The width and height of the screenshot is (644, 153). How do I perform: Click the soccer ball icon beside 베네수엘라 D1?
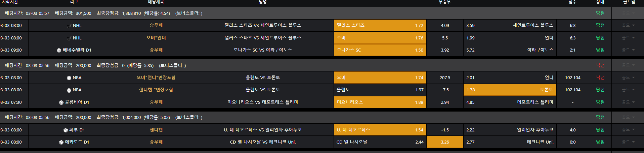(x=59, y=50)
